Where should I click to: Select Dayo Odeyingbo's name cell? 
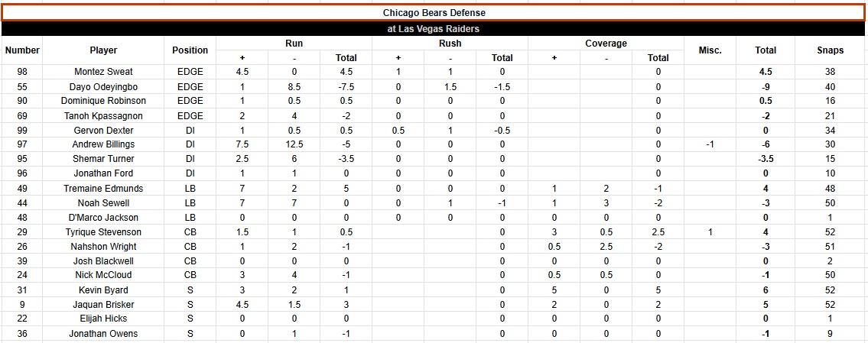(103, 86)
